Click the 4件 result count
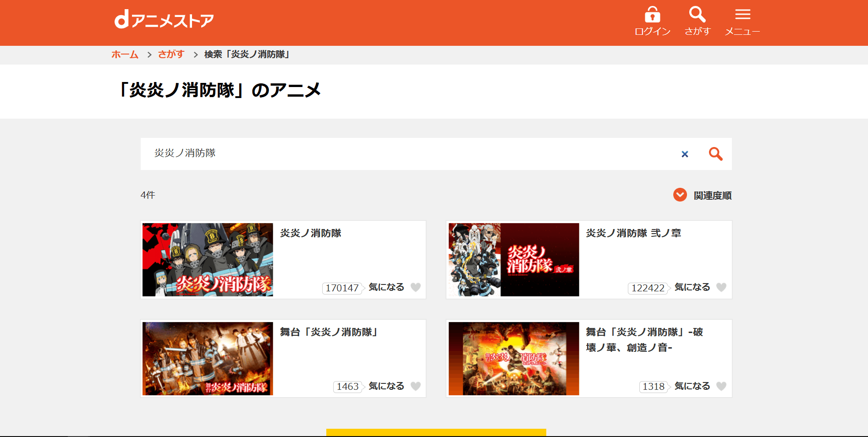Image resolution: width=868 pixels, height=437 pixels. point(148,195)
